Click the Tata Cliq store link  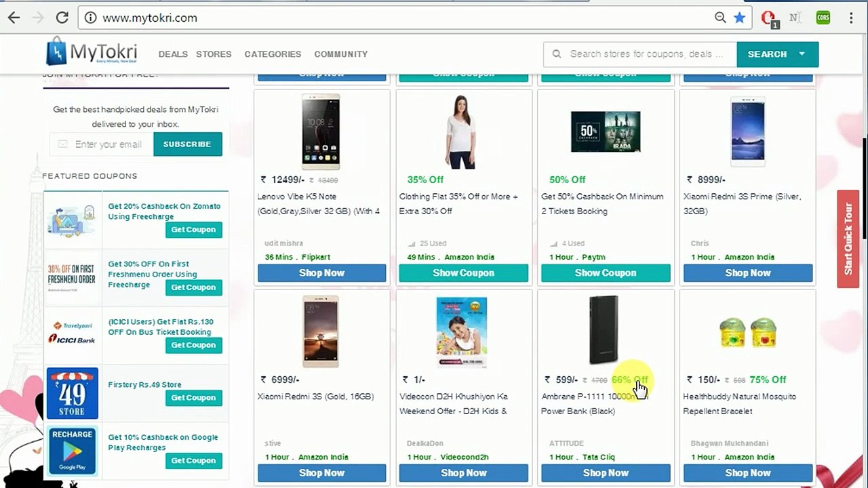tap(599, 457)
